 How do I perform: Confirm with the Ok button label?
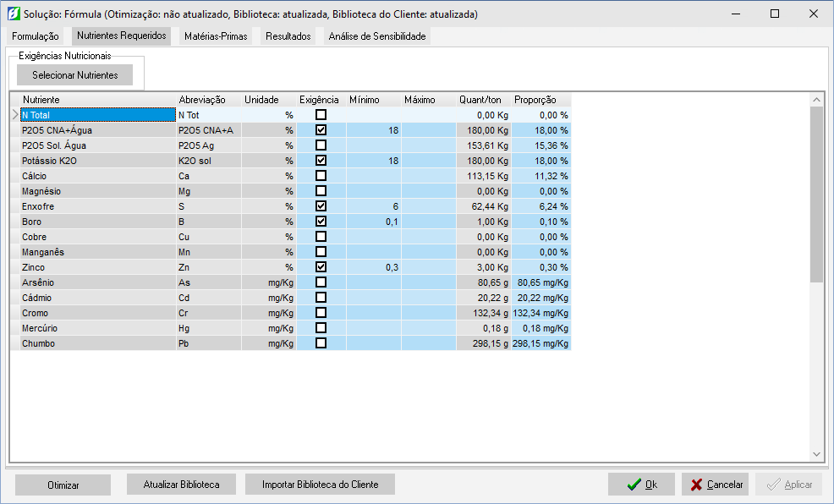651,485
